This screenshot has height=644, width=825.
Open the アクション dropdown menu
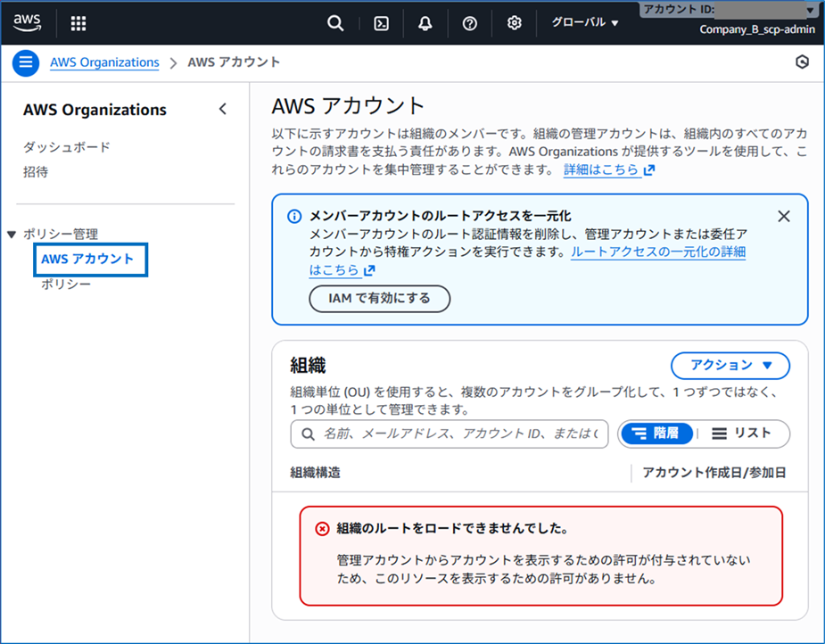730,366
